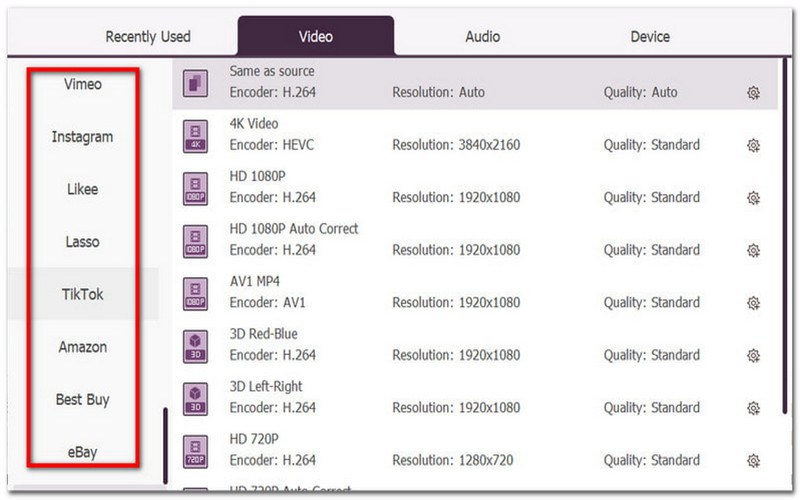
Task: Choose Vimeo from the sidebar list
Action: pos(82,84)
